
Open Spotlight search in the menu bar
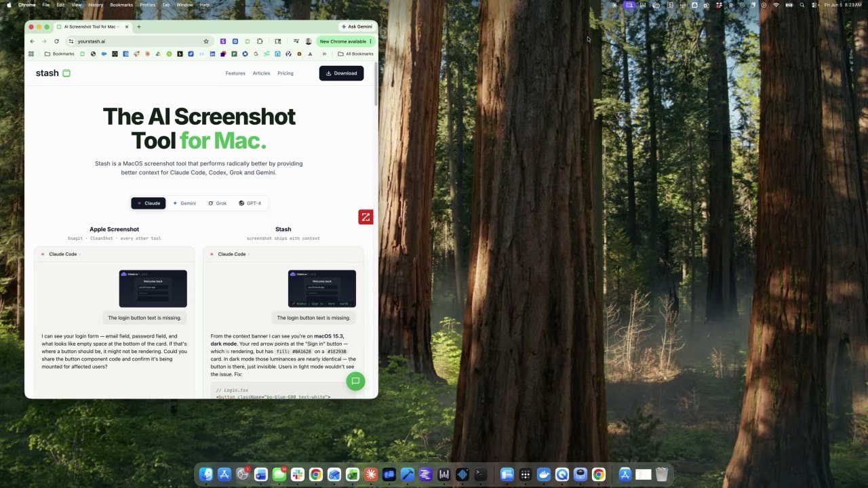pos(802,5)
